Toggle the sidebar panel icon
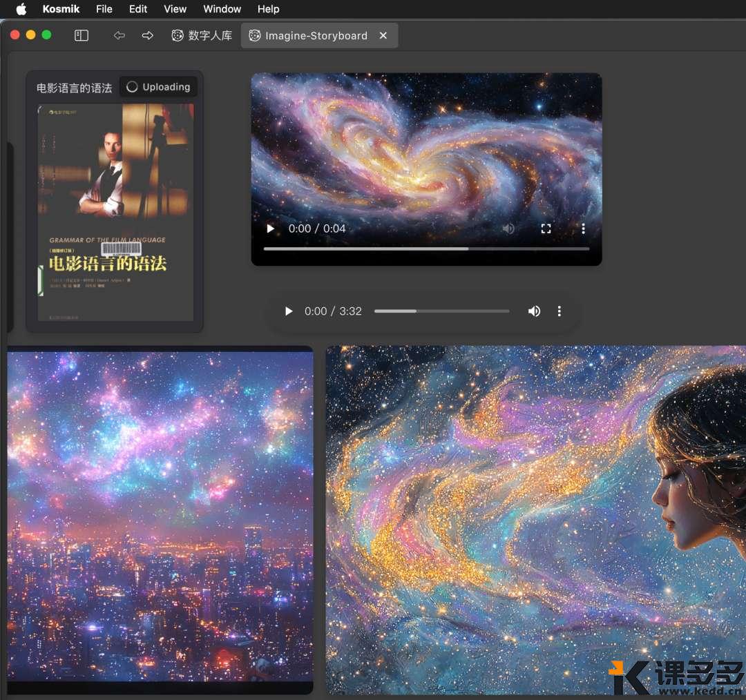Image resolution: width=746 pixels, height=700 pixels. 82,35
